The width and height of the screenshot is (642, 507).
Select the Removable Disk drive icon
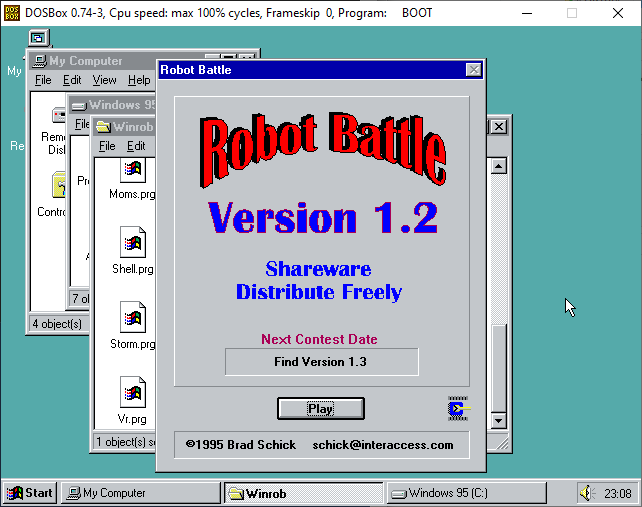(x=58, y=115)
